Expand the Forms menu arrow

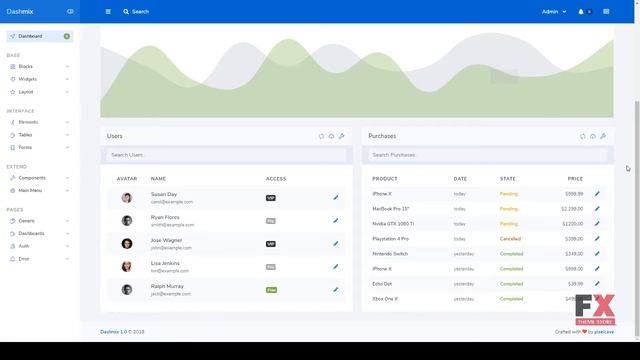pos(67,147)
